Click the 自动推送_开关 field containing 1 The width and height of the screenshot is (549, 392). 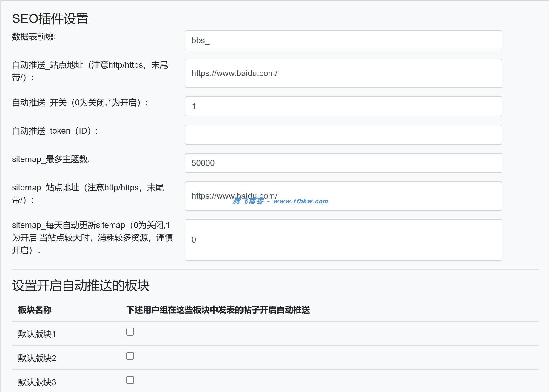tap(343, 107)
